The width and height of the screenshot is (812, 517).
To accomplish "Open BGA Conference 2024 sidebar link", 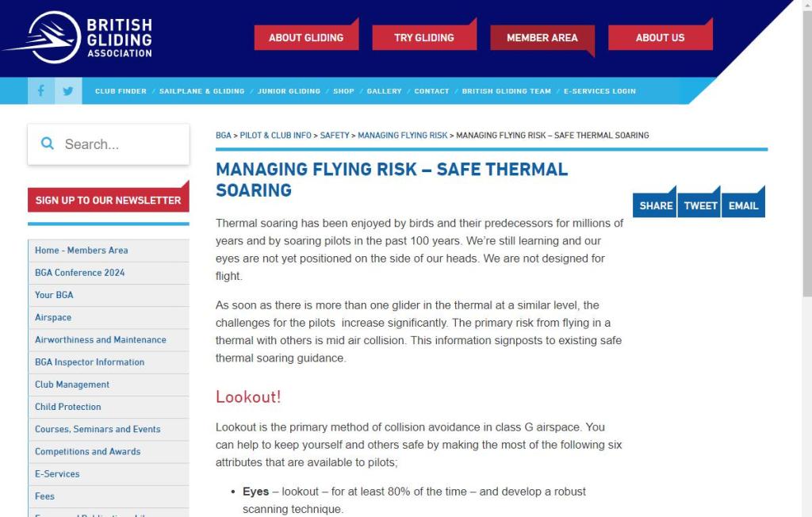I will tap(80, 273).
